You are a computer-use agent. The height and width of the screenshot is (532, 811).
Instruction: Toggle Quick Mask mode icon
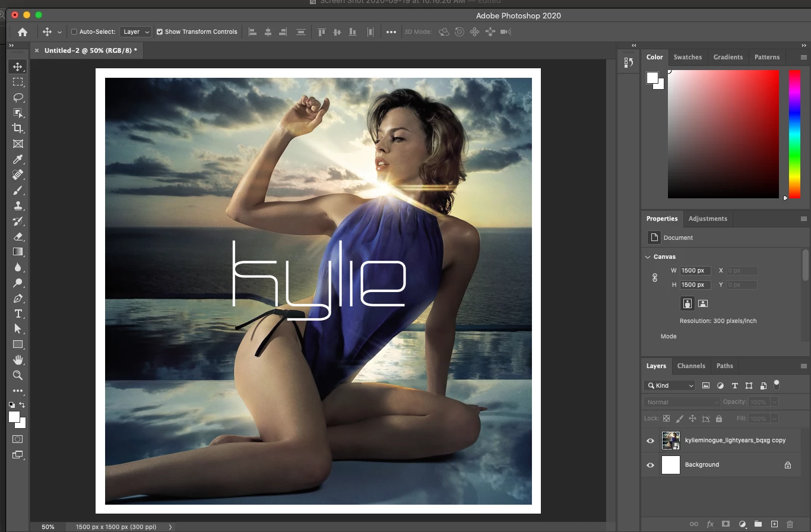tap(18, 439)
